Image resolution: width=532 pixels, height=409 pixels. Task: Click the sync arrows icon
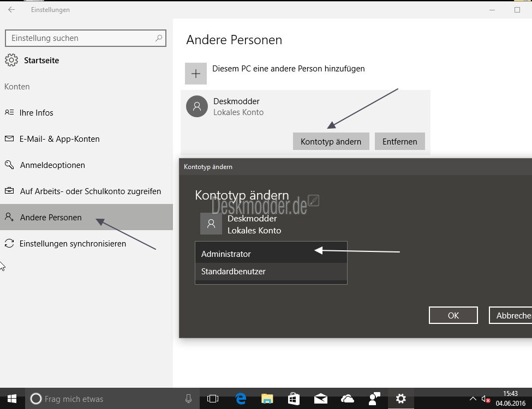[x=9, y=243]
